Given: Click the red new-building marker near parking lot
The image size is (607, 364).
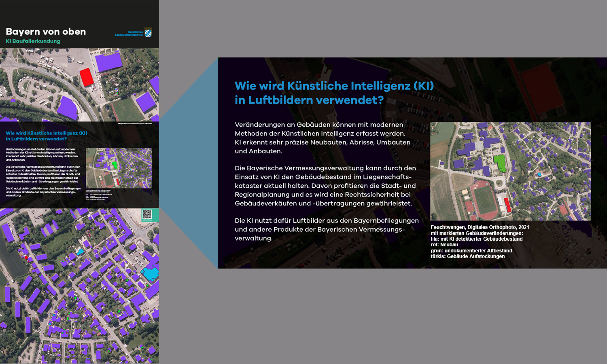Looking at the screenshot, I should point(86,77).
